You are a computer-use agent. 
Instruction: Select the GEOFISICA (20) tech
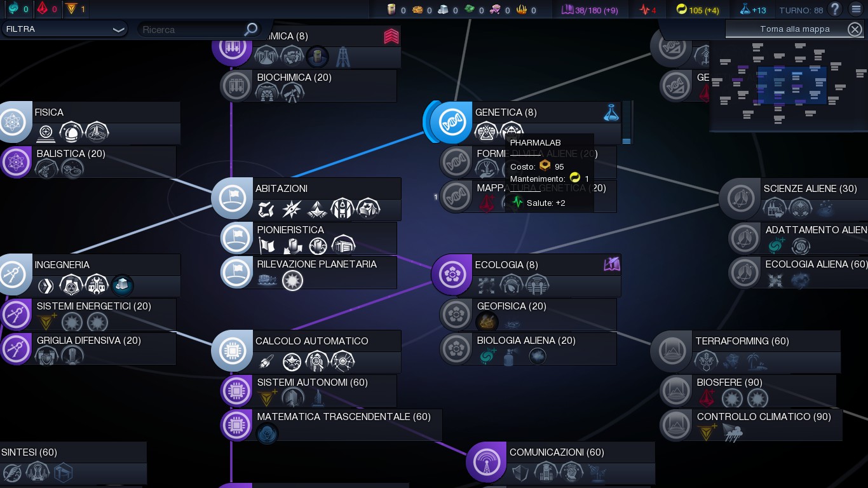coord(528,315)
